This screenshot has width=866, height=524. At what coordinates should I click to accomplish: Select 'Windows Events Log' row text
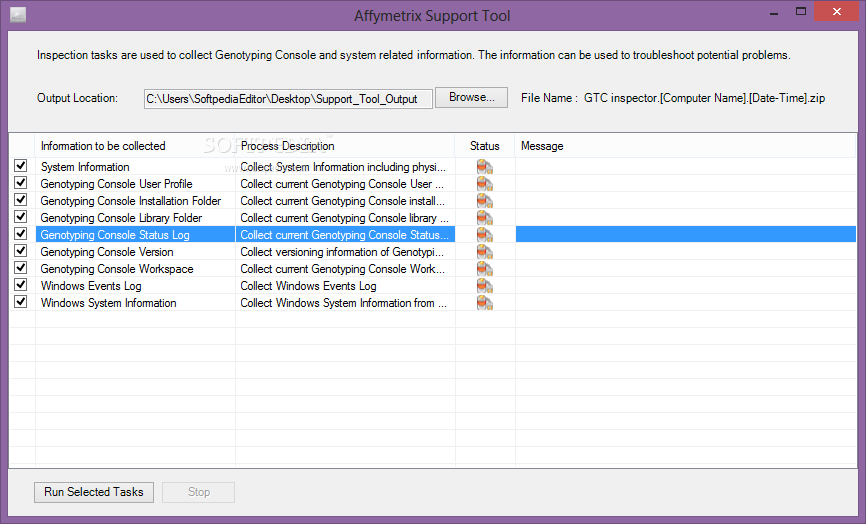91,286
